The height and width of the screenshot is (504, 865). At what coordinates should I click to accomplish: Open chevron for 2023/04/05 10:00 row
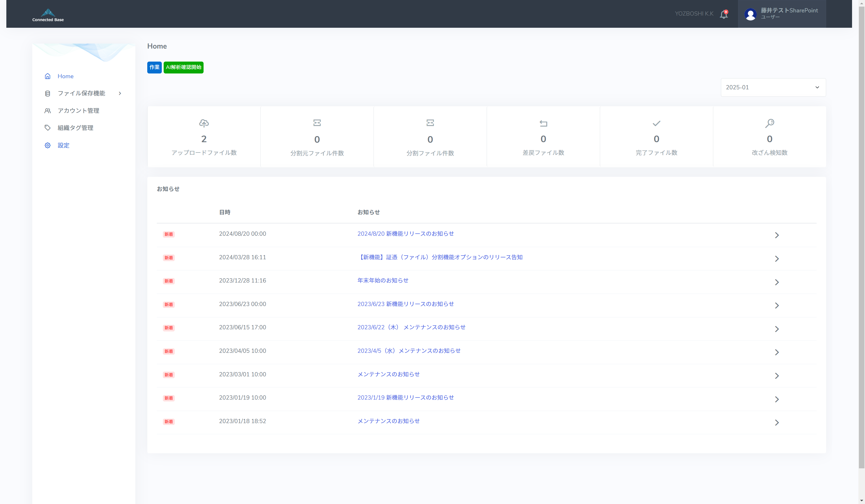[777, 352]
